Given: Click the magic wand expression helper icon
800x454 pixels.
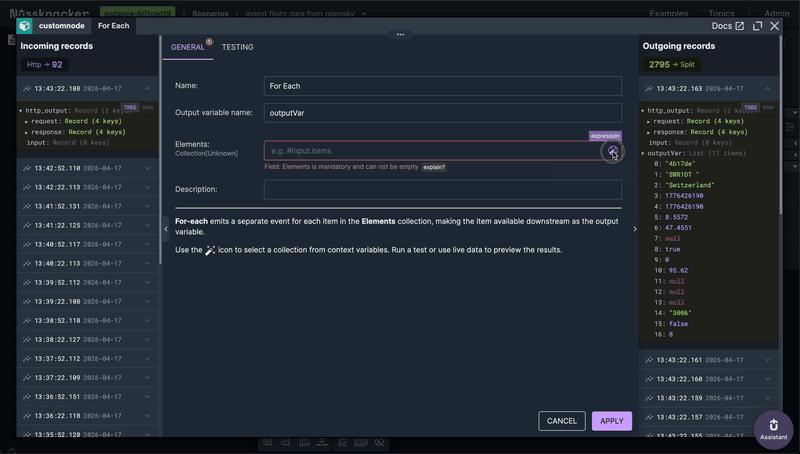Looking at the screenshot, I should coord(611,151).
